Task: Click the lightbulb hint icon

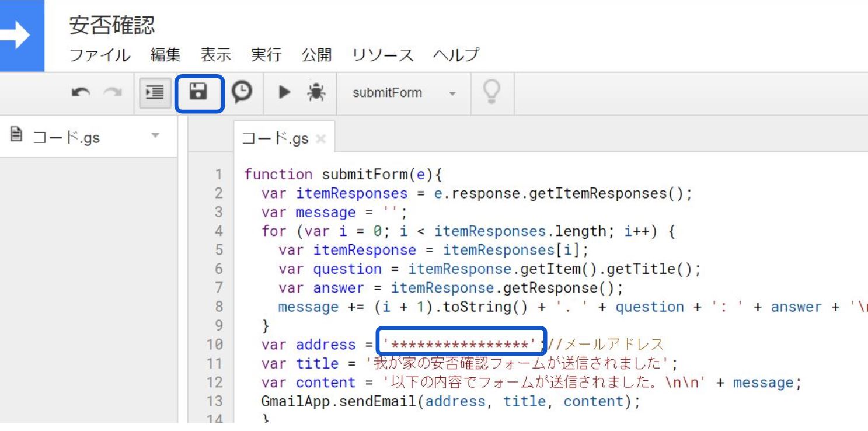Action: [491, 92]
